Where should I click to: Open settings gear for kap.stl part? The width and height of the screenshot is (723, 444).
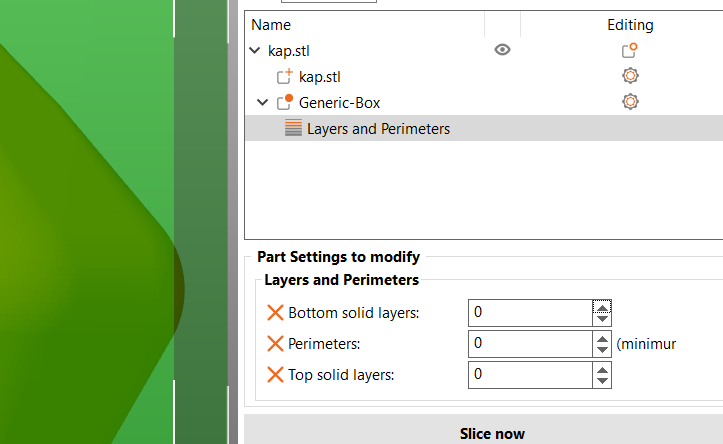(630, 76)
